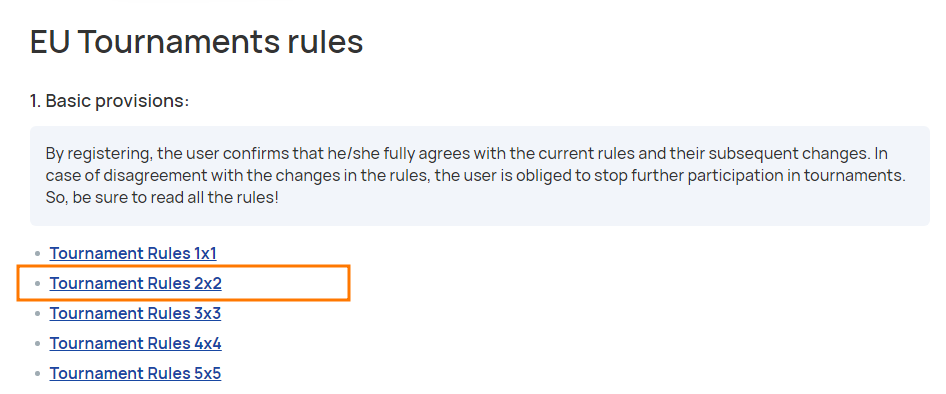Click the gray registration notice box
Viewport: 946px width, 394px height.
tap(480, 176)
